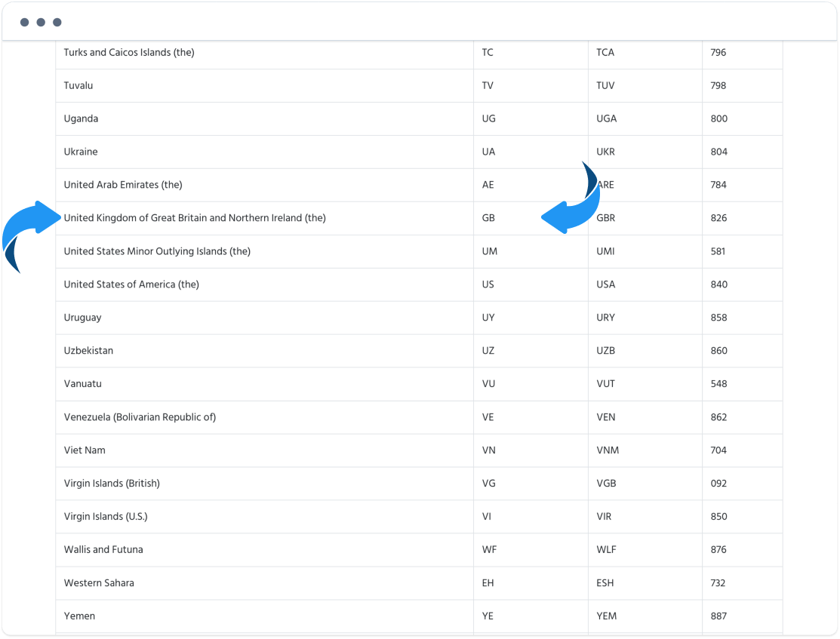
Task: Click the blue arrow pointing at United Kingdom
Action: 30,235
